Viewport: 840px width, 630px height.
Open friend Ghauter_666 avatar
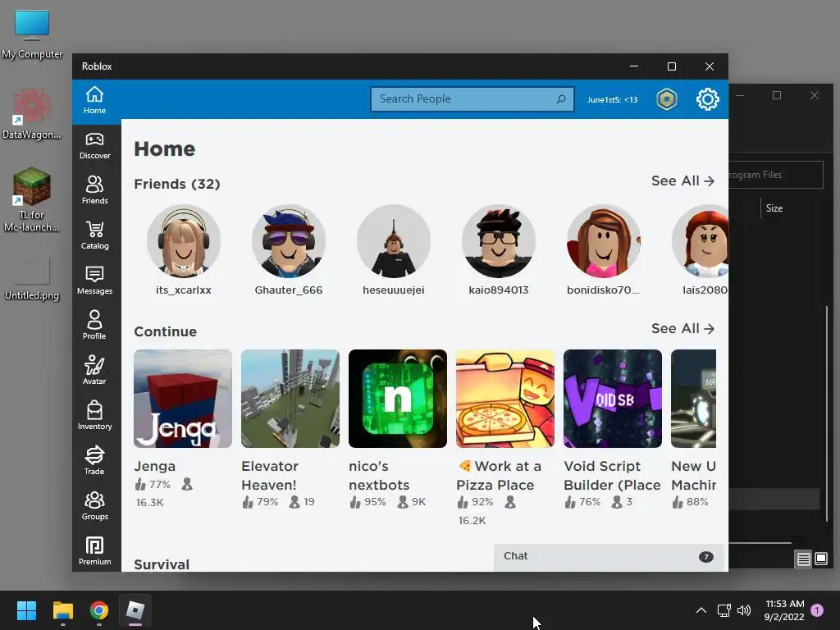coord(289,241)
